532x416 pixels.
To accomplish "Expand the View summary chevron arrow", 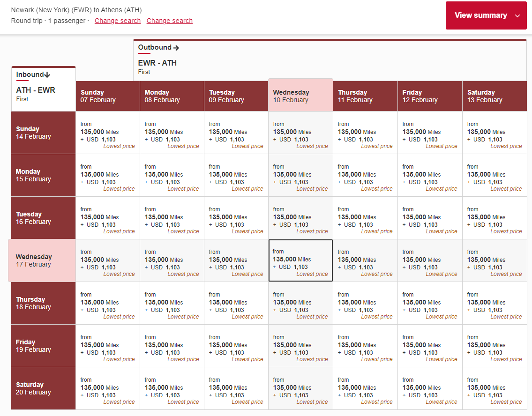I will click(x=517, y=16).
